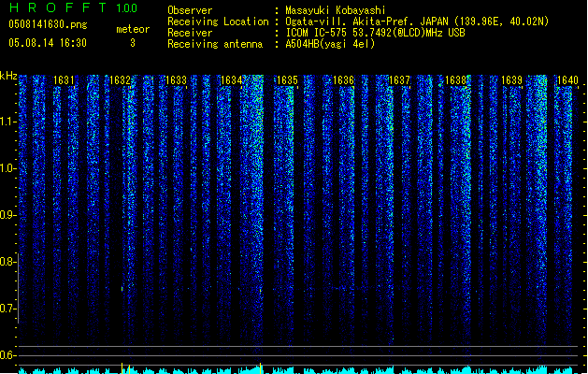The width and height of the screenshot is (588, 374).
Task: Click the 'meteor' count label
Action: [x=133, y=29]
